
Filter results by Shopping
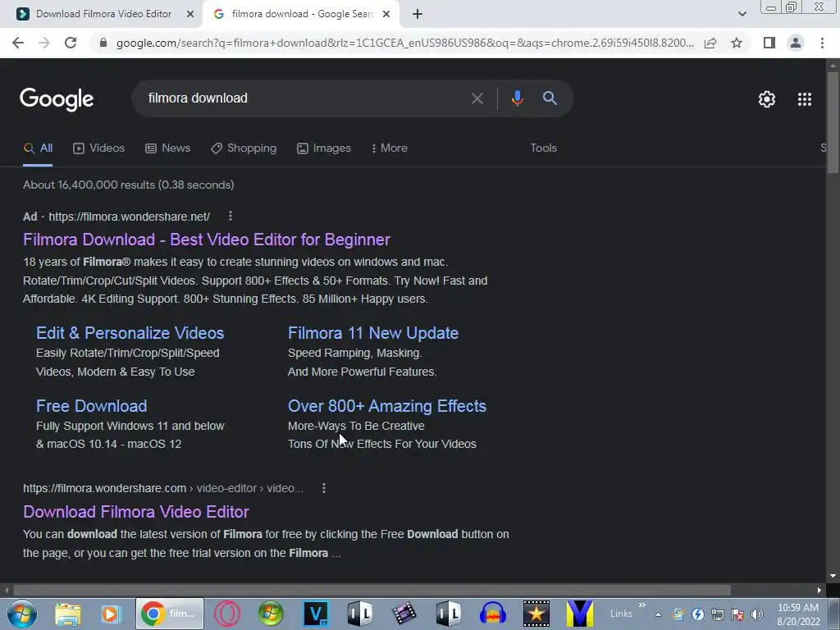[244, 148]
